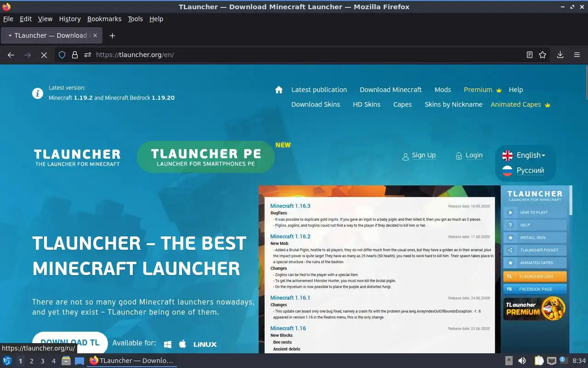This screenshot has height=368, width=588.
Task: Switch to workspace 2 in taskbar
Action: tap(32, 361)
